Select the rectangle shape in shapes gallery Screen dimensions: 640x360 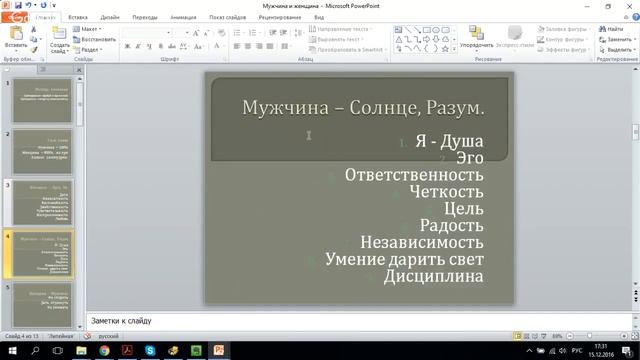[427, 30]
